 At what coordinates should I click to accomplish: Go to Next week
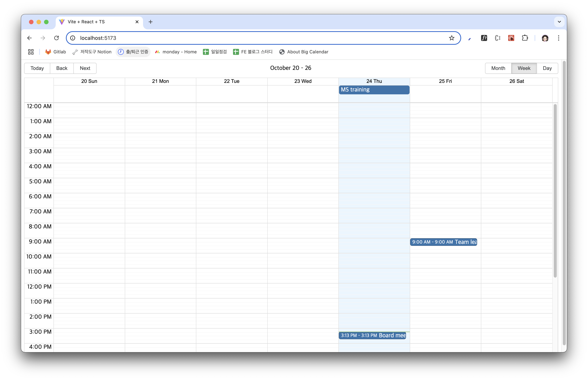(85, 68)
